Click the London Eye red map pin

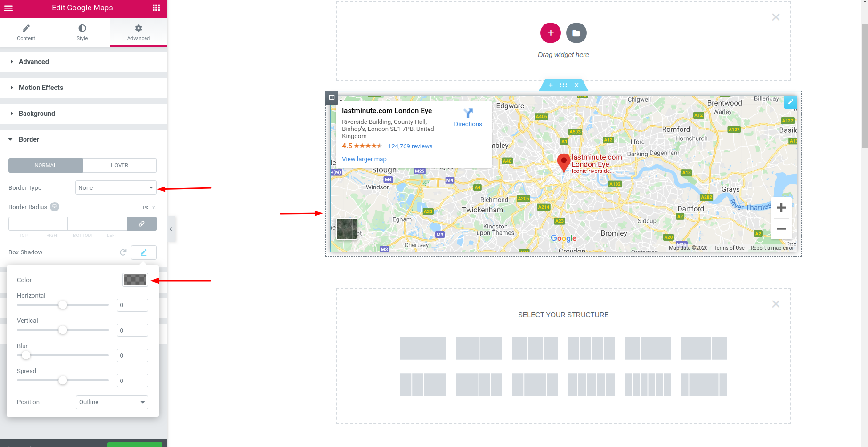tap(564, 163)
